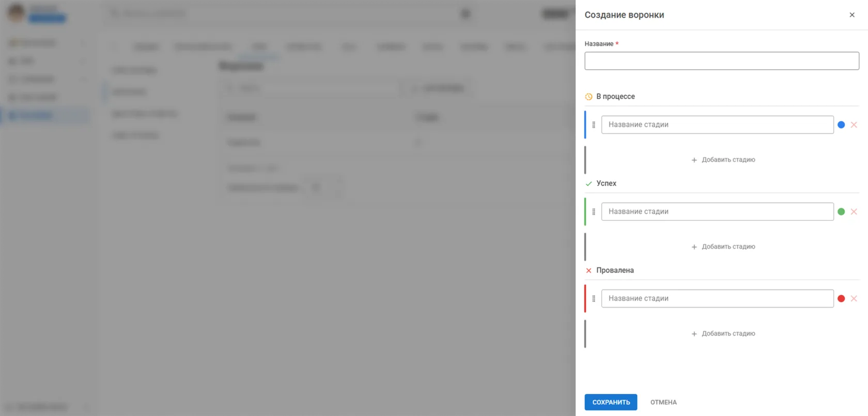Image resolution: width=868 pixels, height=416 pixels.
Task: Click stage name field under В процессе
Action: click(x=717, y=125)
